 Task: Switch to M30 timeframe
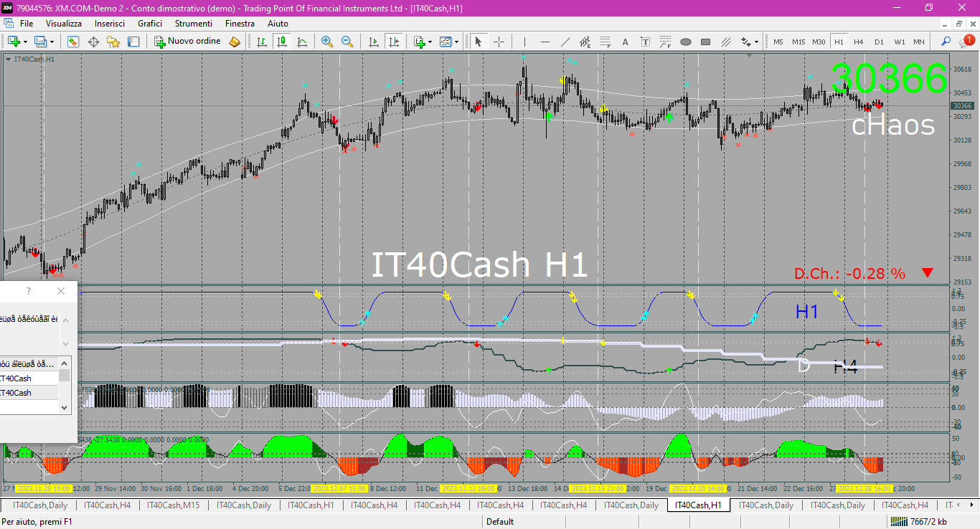pos(819,42)
